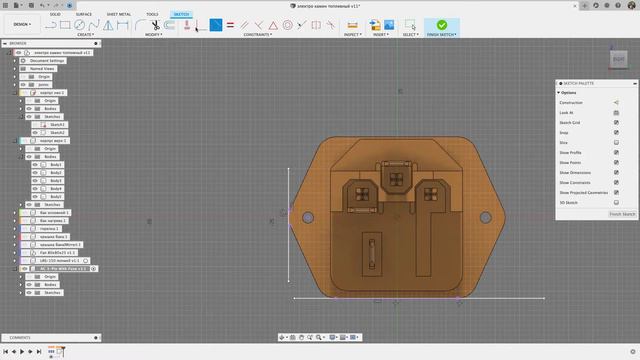Open the CREATE dropdown menu
Screen dimensions: 640x360
click(85, 35)
